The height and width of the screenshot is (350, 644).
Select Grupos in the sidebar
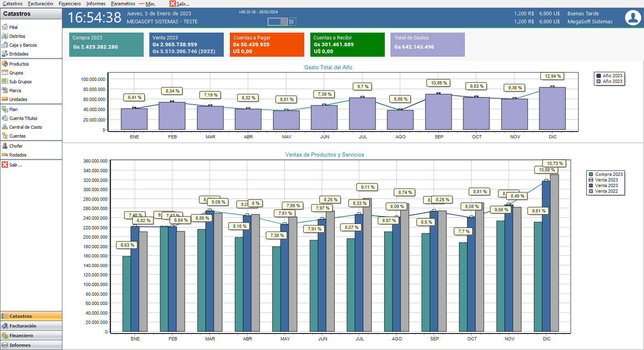point(12,73)
